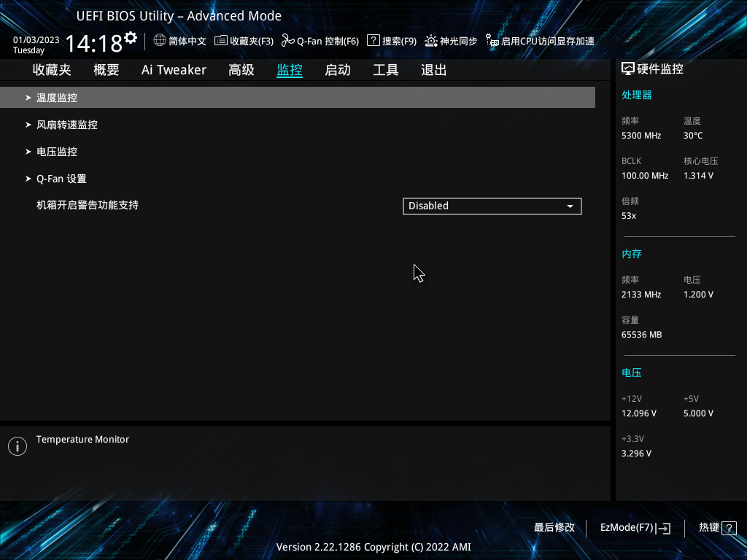This screenshot has height=560, width=747.
Task: Select the 温度监控 row
Action: pos(298,98)
